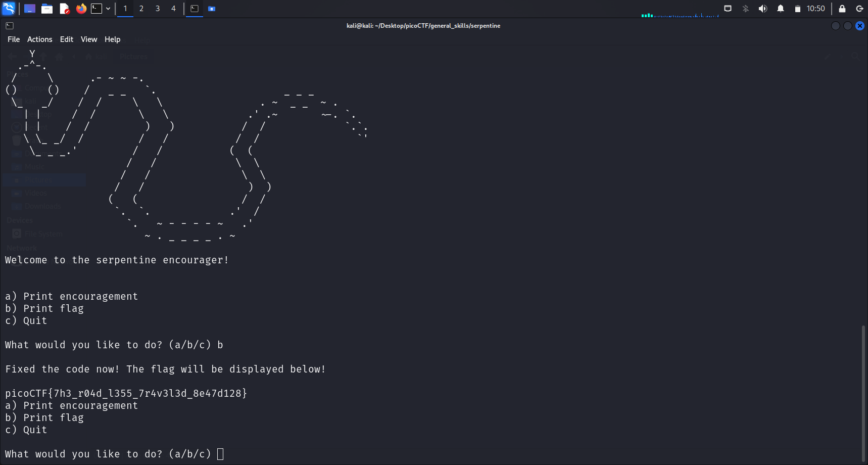Viewport: 868px width, 465px height.
Task: Open the Actions menu
Action: point(39,39)
